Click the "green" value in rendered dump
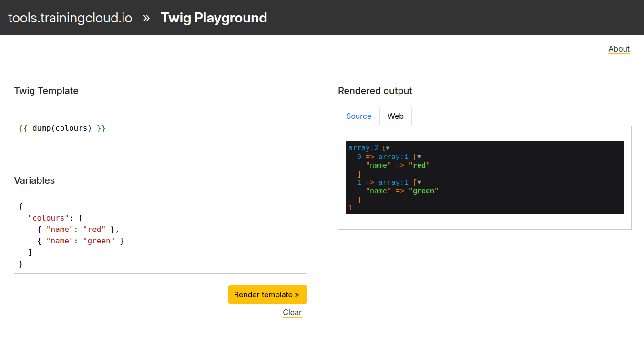 (423, 191)
